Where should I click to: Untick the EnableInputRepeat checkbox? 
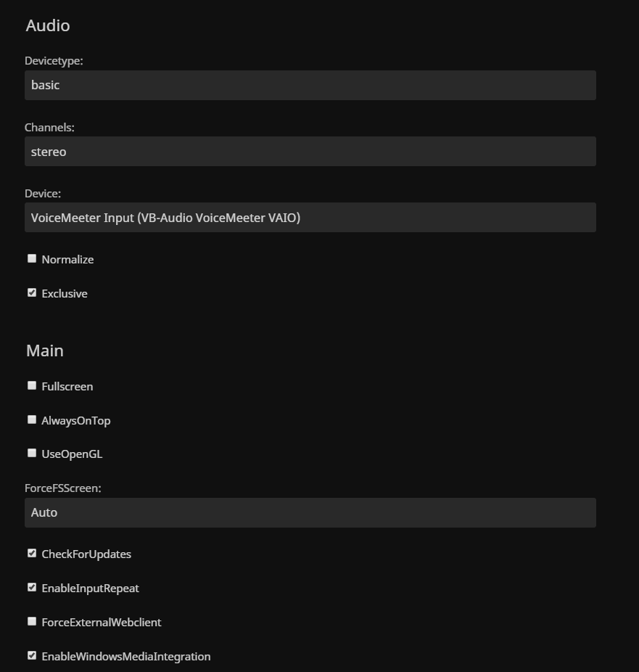click(32, 587)
